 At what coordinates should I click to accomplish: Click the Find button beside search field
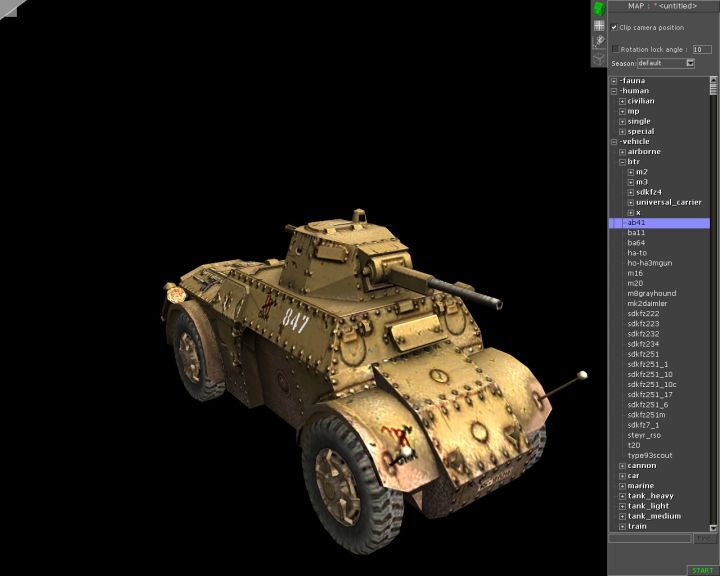point(705,538)
